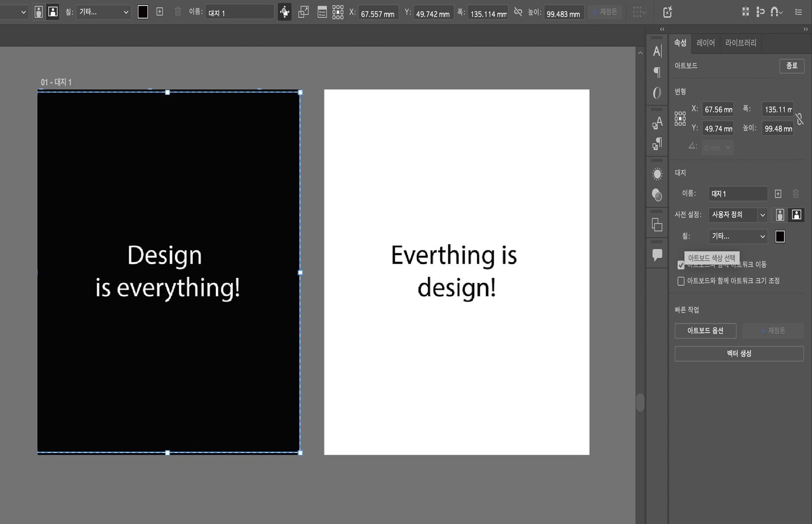
Task: Open the Comments panel speech bubble icon
Action: [x=657, y=255]
